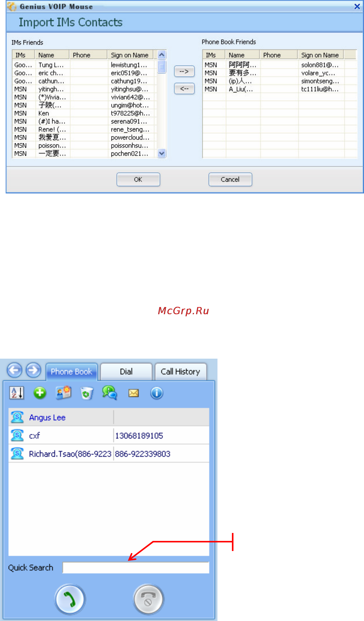This screenshot has height=621, width=364.
Task: Click the blue information icon
Action: (x=157, y=393)
